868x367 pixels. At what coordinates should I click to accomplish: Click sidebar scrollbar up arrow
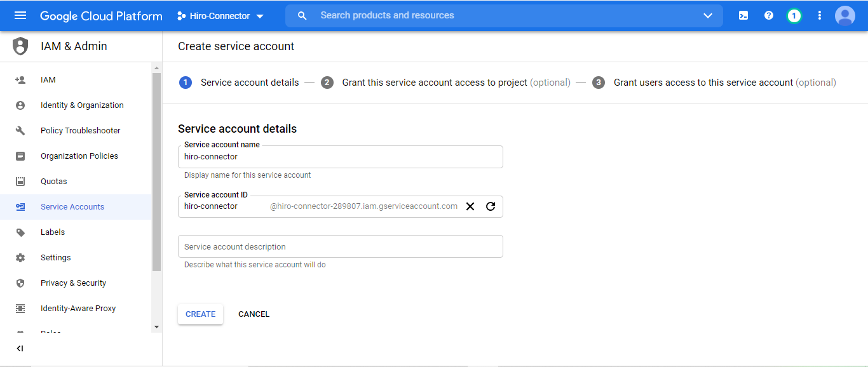pos(157,68)
